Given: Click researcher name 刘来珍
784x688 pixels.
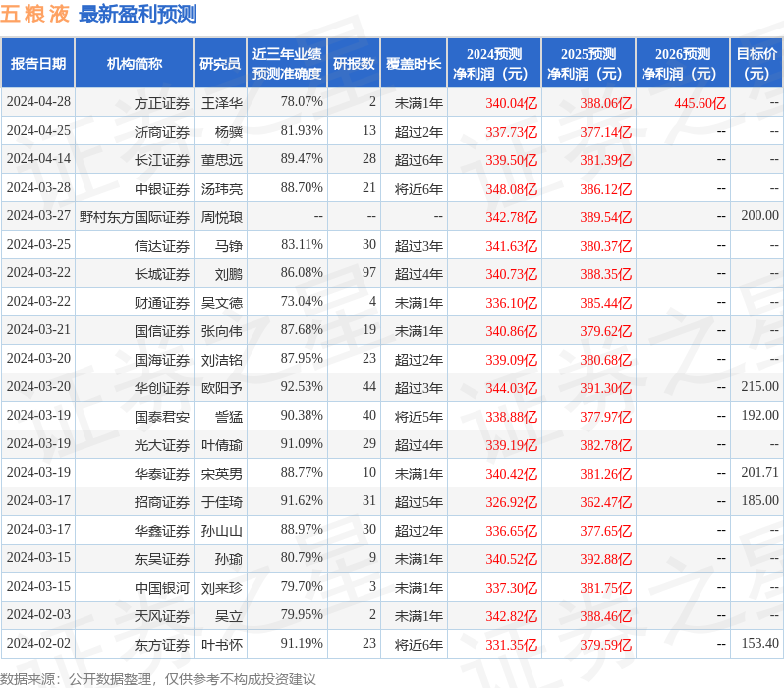Looking at the screenshot, I should coord(222,589).
